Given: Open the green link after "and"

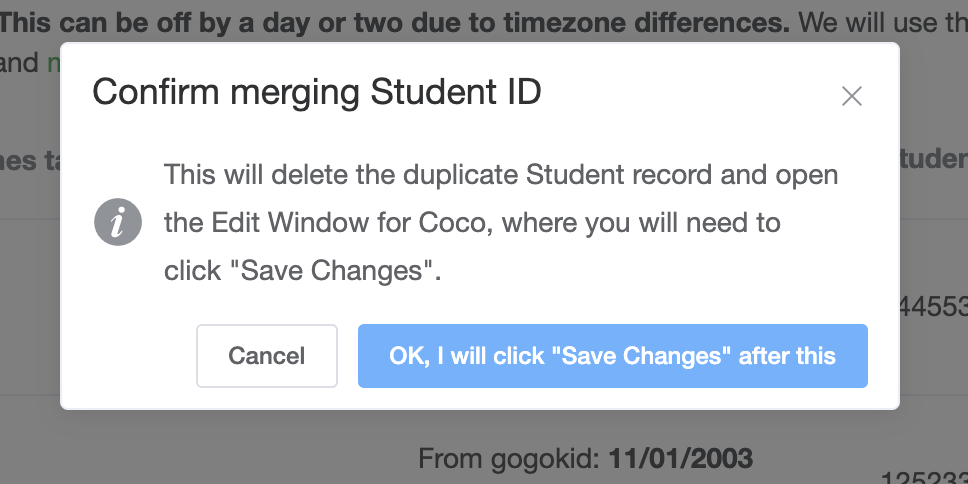Looking at the screenshot, I should click(54, 63).
